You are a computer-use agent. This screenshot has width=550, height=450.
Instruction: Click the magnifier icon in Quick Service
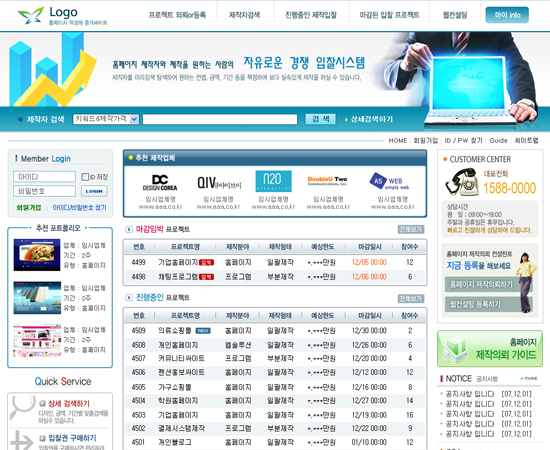(22, 407)
